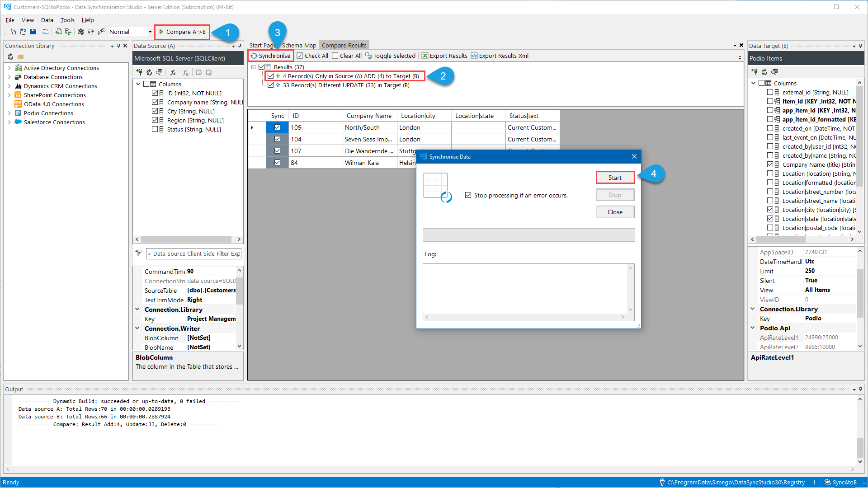Click the New Project toolbar icon
This screenshot has width=868, height=488.
click(x=13, y=32)
